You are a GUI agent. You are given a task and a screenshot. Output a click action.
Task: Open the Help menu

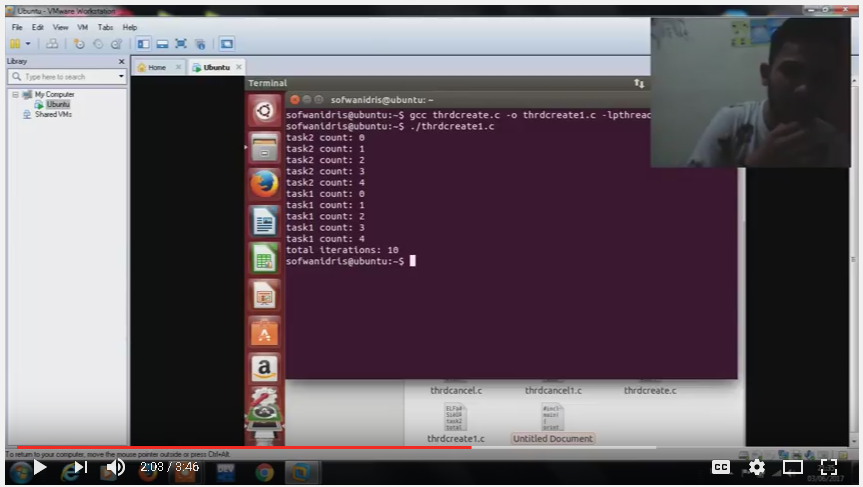[x=130, y=27]
